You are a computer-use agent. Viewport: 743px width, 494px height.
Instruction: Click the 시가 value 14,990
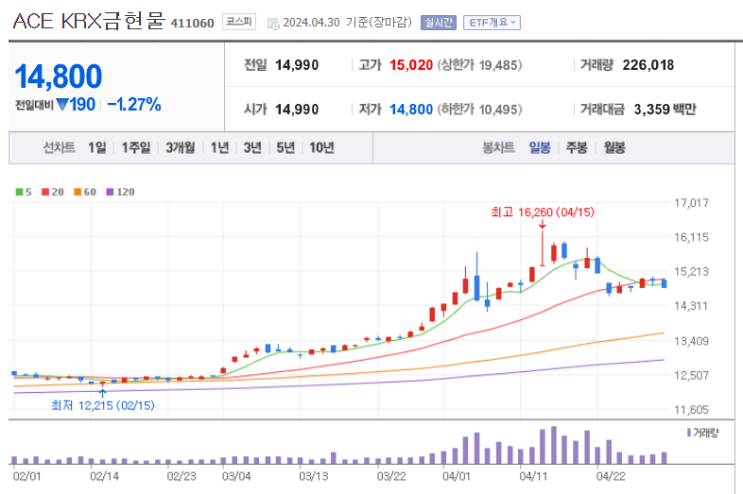[297, 109]
